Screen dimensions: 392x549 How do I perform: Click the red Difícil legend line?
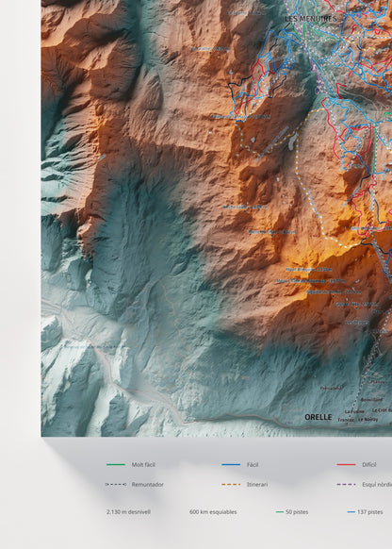[x=346, y=465]
